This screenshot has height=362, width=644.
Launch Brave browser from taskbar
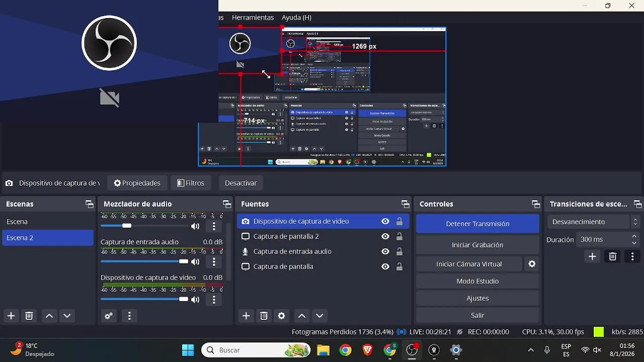click(x=368, y=350)
